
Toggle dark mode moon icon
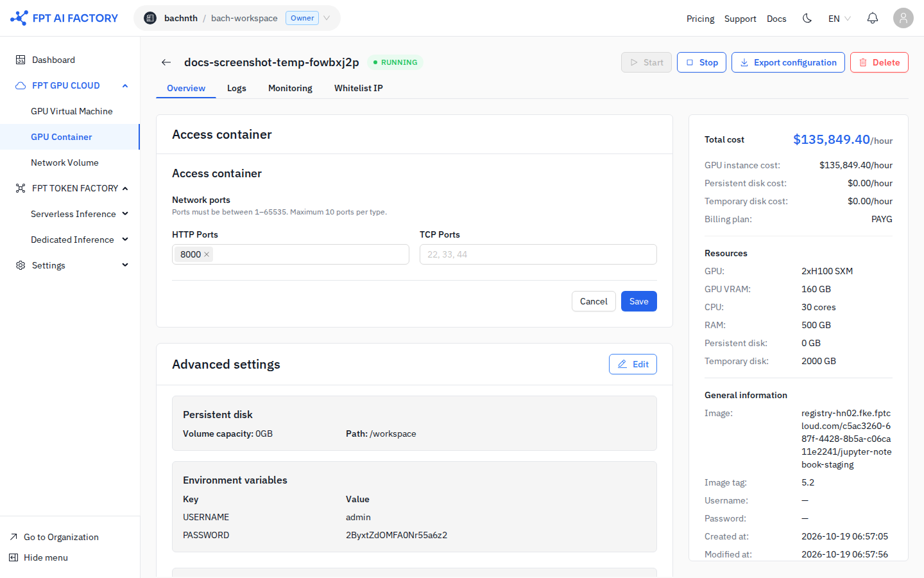point(807,18)
